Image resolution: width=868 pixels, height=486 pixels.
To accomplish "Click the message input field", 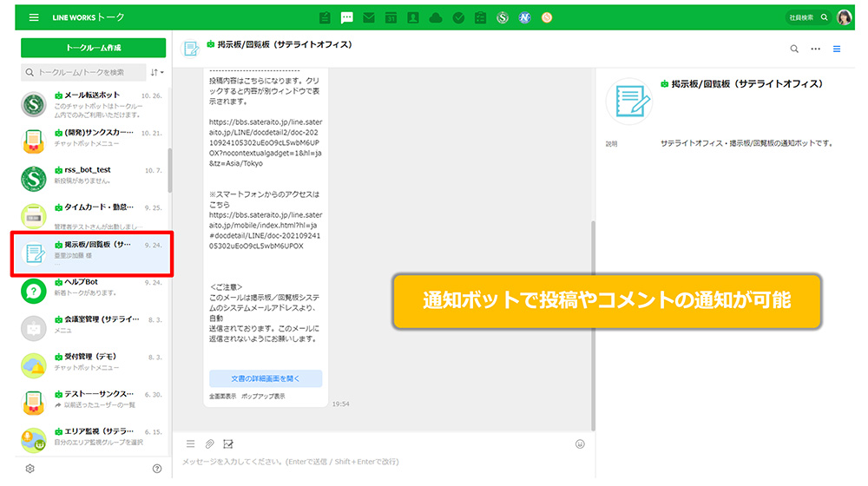I will 379,462.
